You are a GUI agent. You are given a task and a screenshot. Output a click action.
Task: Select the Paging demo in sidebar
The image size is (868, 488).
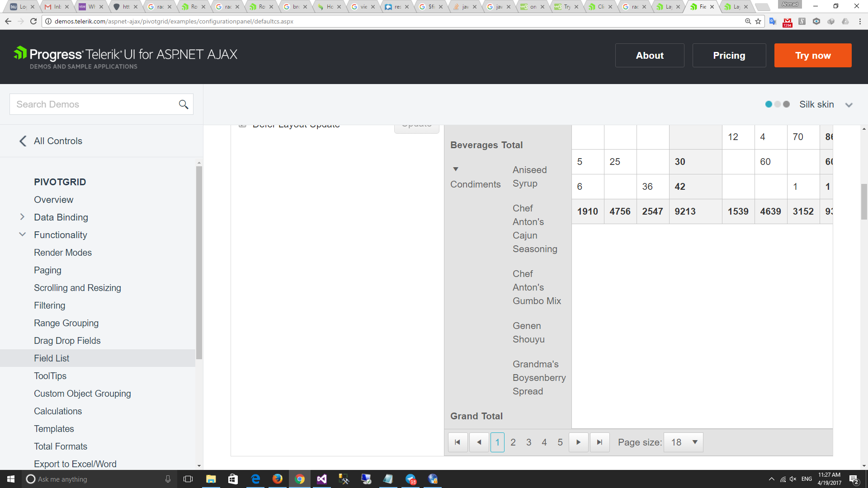[x=47, y=270]
